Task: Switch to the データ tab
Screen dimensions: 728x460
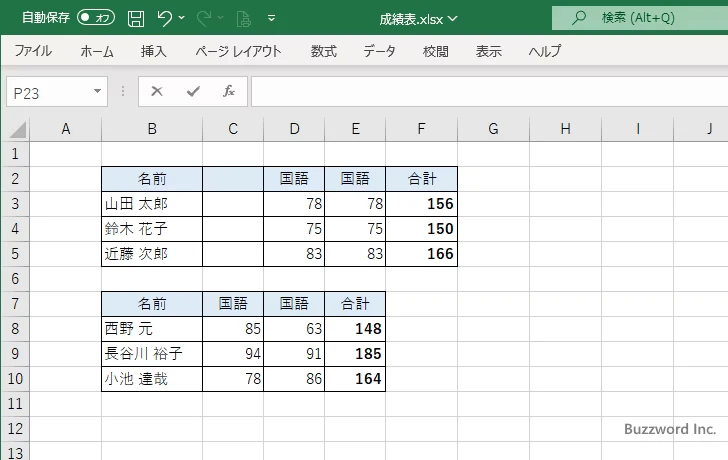Action: (379, 51)
